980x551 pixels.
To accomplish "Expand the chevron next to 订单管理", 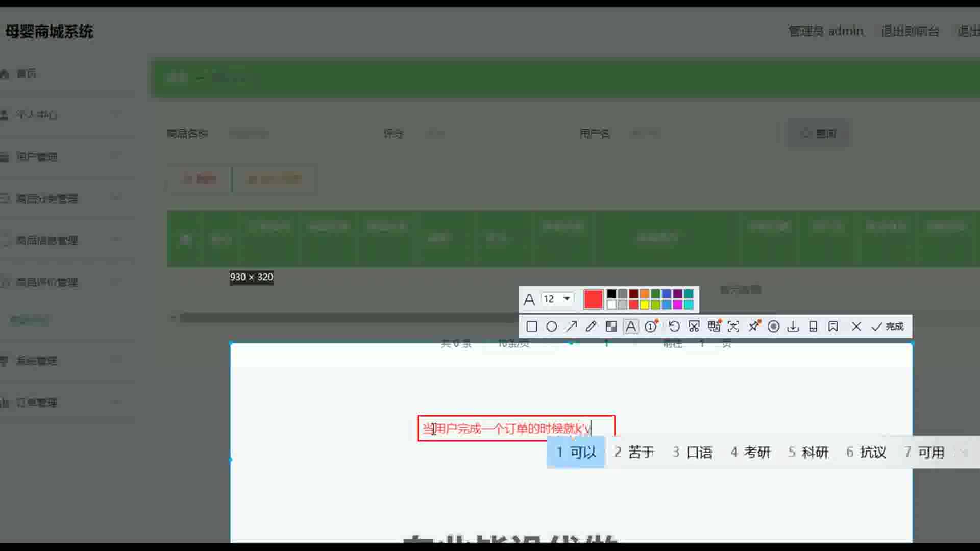I will [x=116, y=402].
